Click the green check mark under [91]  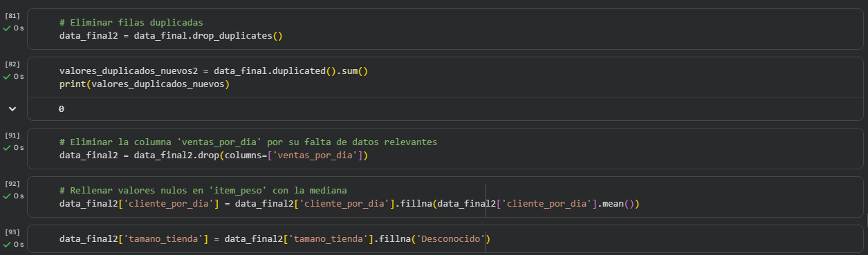(x=7, y=147)
